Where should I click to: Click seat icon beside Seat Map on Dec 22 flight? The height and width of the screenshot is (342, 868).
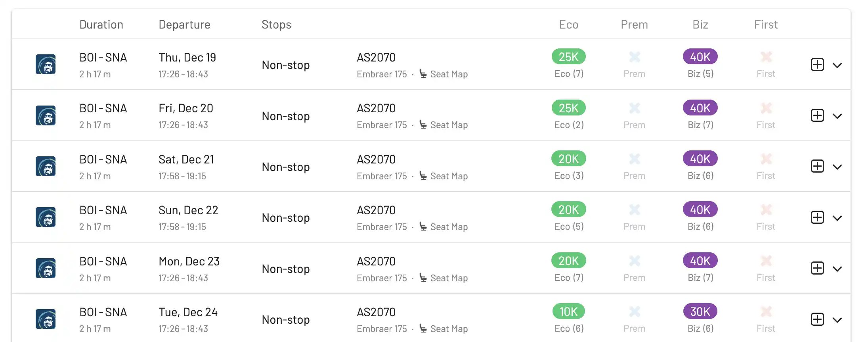click(423, 227)
